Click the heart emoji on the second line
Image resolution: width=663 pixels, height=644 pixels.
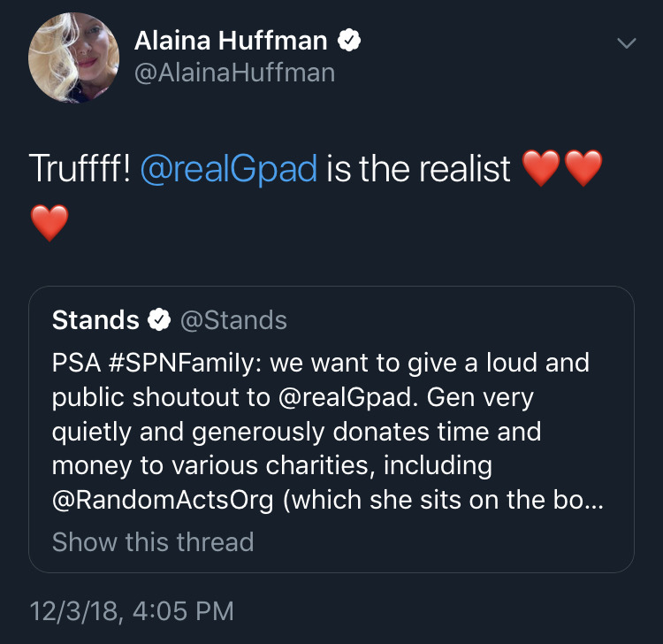tap(50, 222)
